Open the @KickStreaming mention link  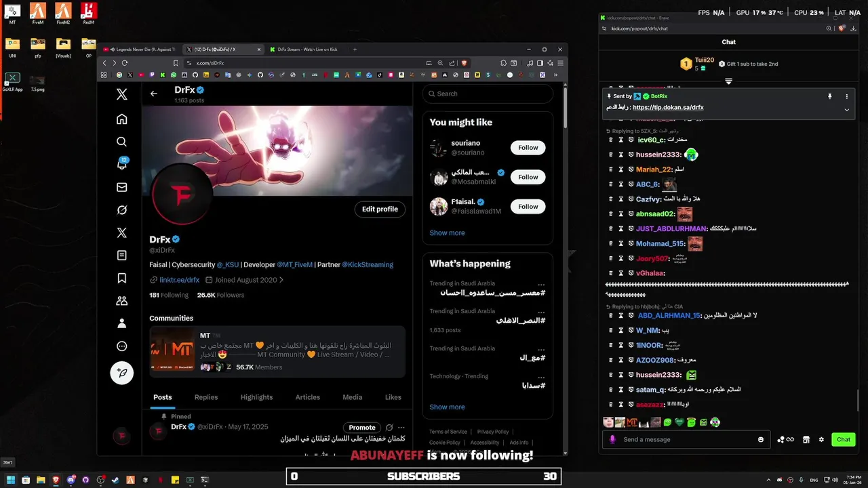click(x=368, y=265)
